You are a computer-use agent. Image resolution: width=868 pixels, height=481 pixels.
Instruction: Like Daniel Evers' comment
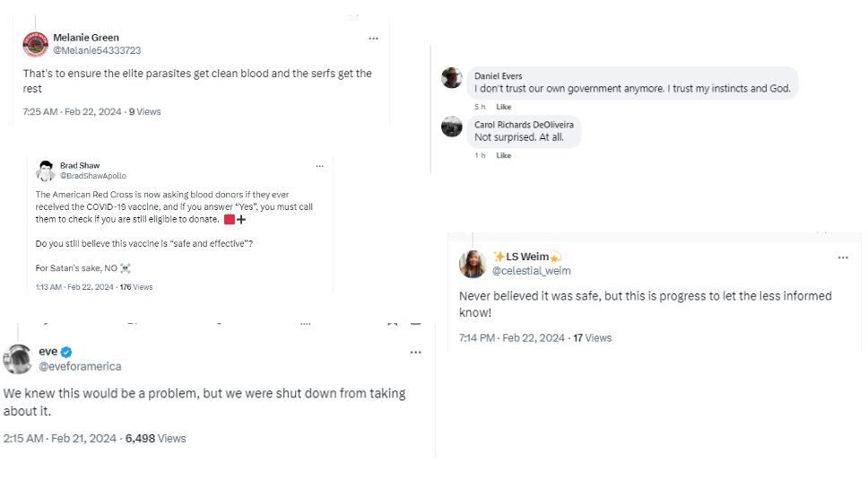pyautogui.click(x=504, y=107)
